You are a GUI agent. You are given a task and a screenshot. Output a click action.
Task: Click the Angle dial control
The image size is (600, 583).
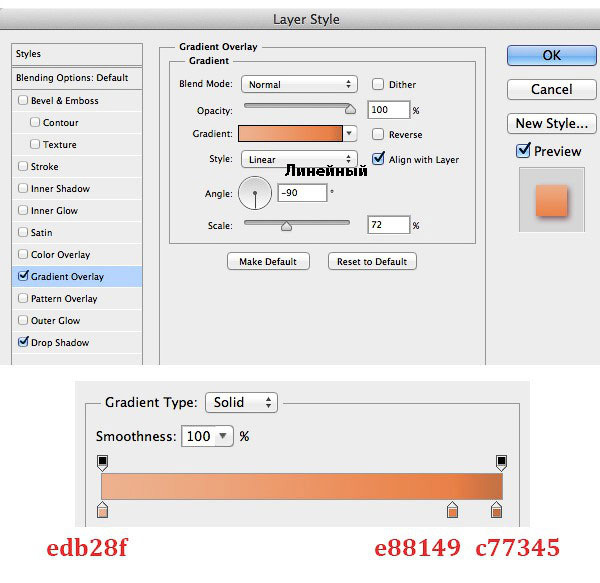tap(255, 193)
